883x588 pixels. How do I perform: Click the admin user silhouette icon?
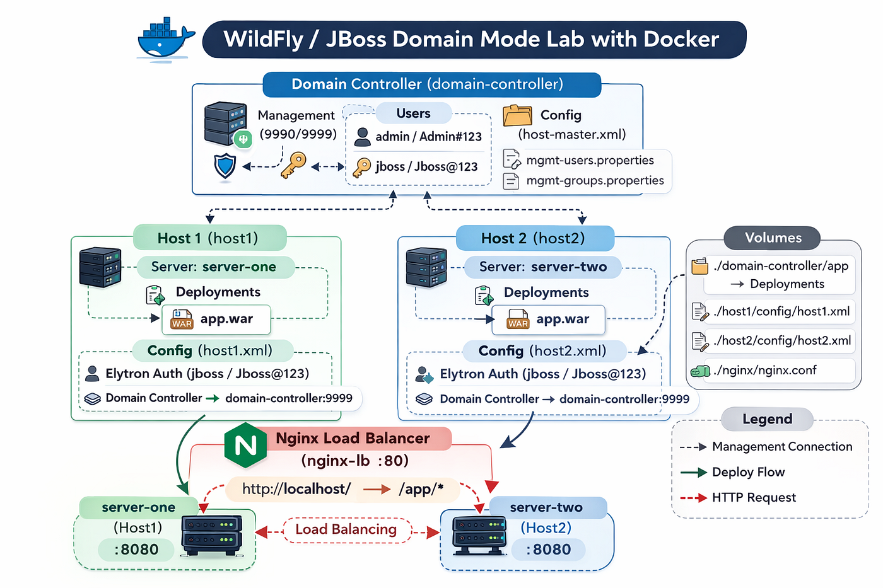point(362,136)
